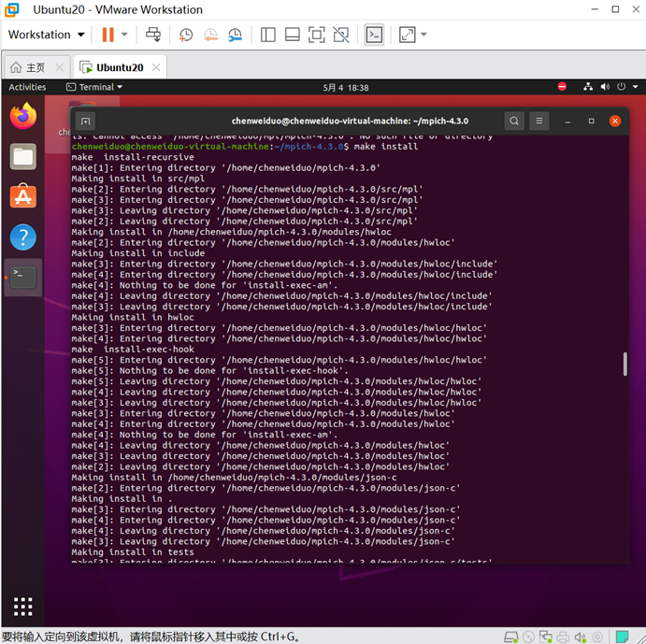Click the hard disk device status icon
This screenshot has width=646, height=644.
tap(510, 637)
